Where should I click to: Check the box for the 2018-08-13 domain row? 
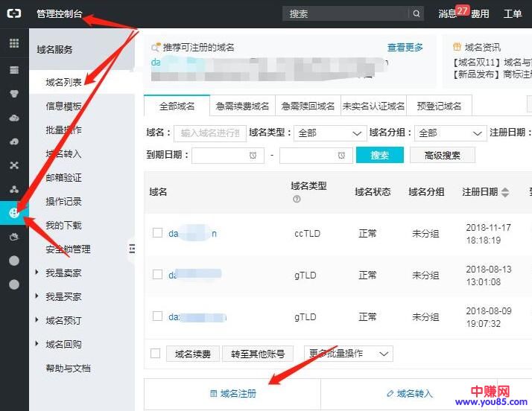pyautogui.click(x=157, y=274)
